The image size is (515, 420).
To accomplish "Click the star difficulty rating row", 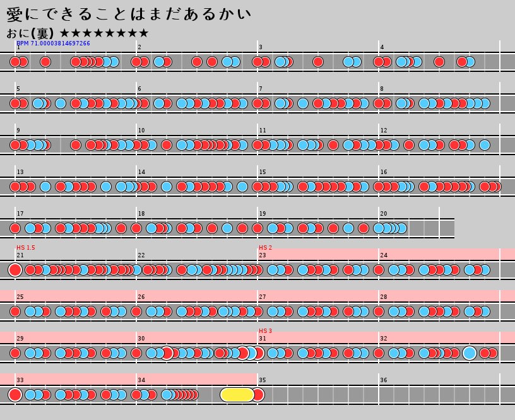I will click(104, 33).
